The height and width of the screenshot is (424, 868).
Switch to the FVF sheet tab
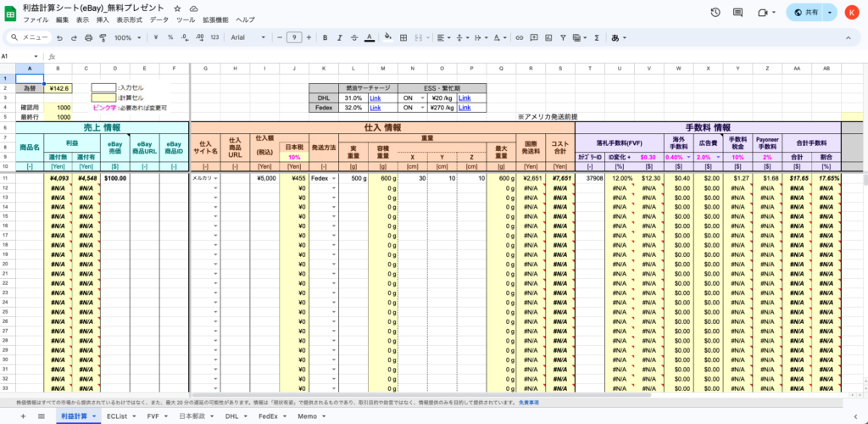click(x=158, y=416)
